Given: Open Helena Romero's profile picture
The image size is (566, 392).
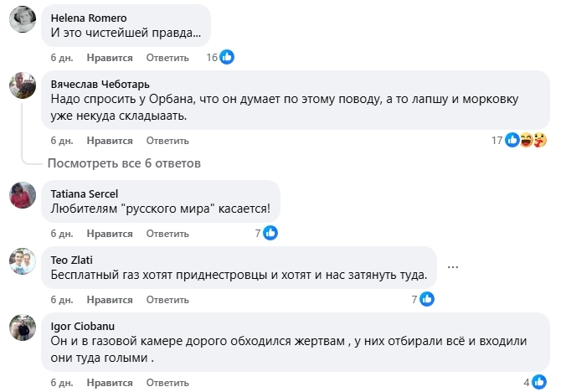Looking at the screenshot, I should pos(23,20).
